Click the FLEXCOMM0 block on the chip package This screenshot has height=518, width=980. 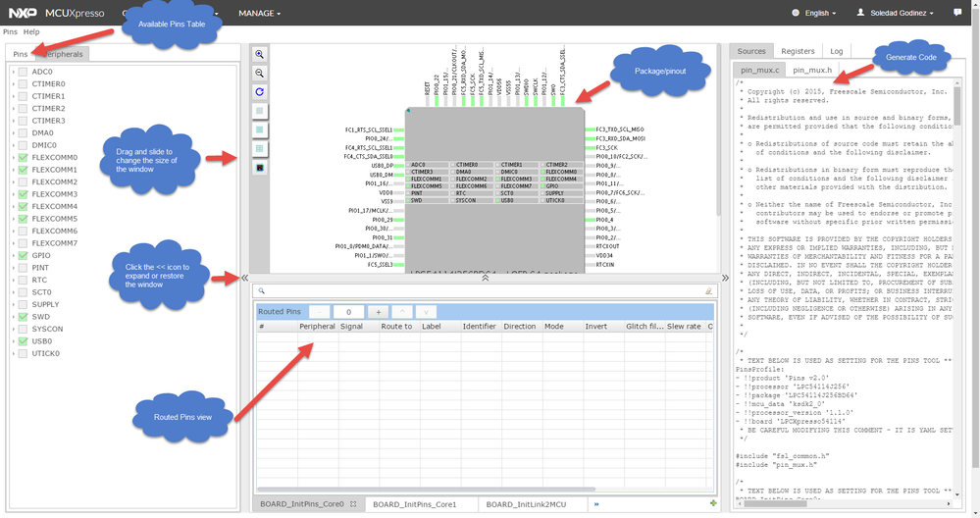coord(562,172)
